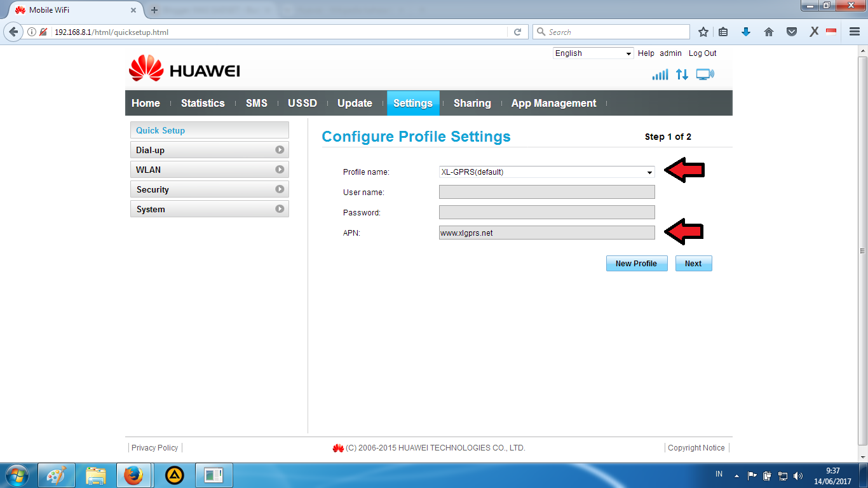This screenshot has height=488, width=868.
Task: Click the network tray icon
Action: tap(783, 475)
